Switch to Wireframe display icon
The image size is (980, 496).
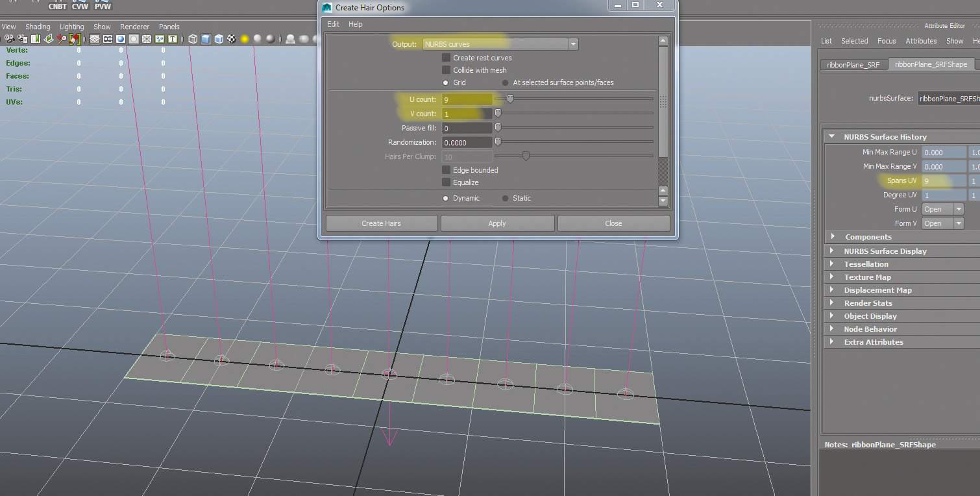click(193, 39)
